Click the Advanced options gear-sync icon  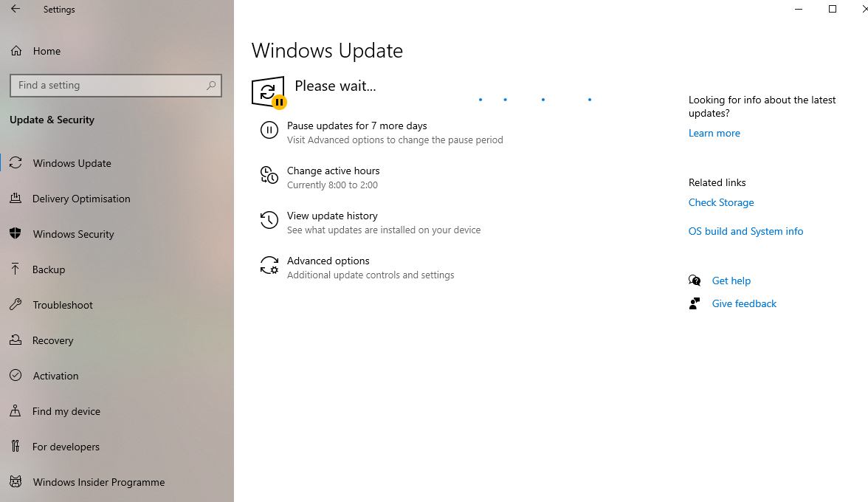pyautogui.click(x=269, y=265)
